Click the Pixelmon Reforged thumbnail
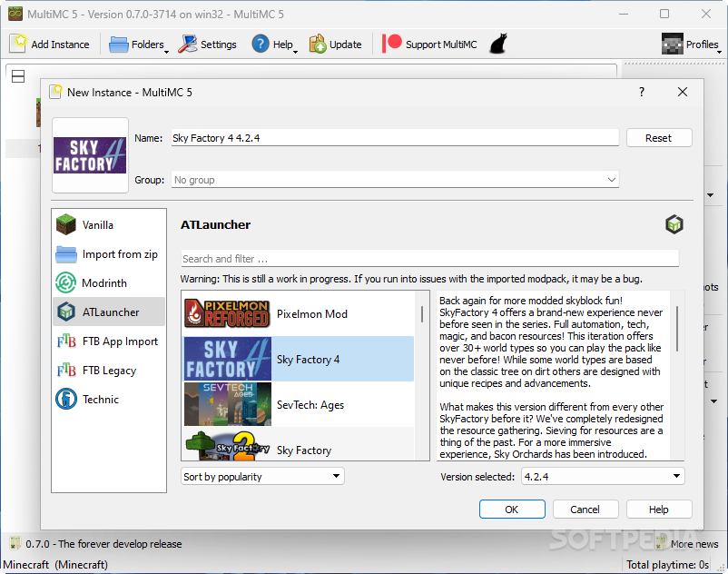 pyautogui.click(x=228, y=313)
